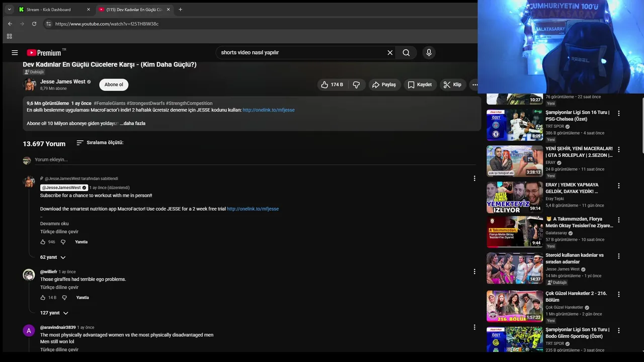Viewport: 644px width, 362px height.
Task: Reload the current page
Action: coord(34,24)
